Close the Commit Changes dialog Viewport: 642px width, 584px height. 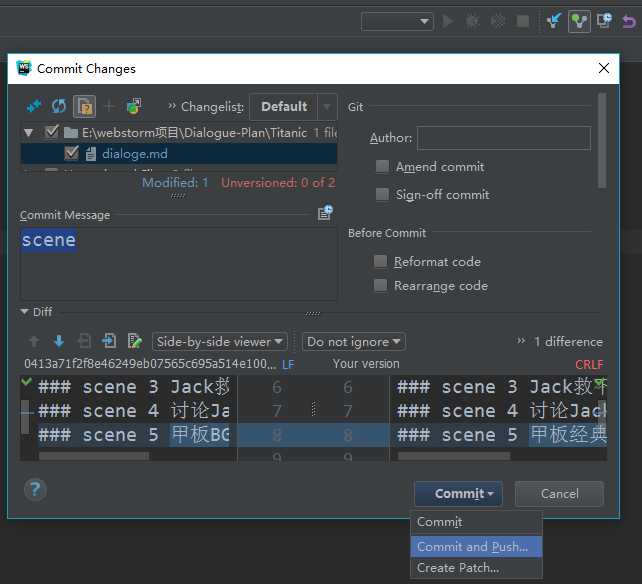604,68
